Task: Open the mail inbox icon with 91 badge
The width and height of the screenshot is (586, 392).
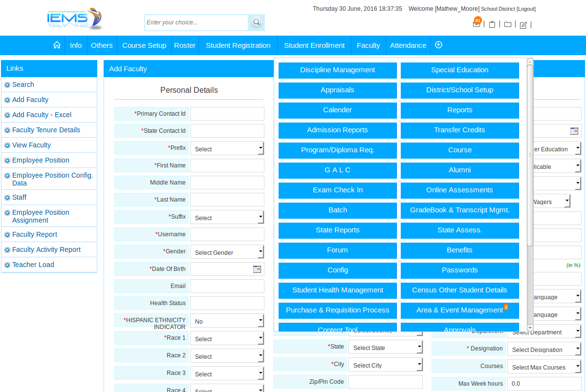Action: 477,23
